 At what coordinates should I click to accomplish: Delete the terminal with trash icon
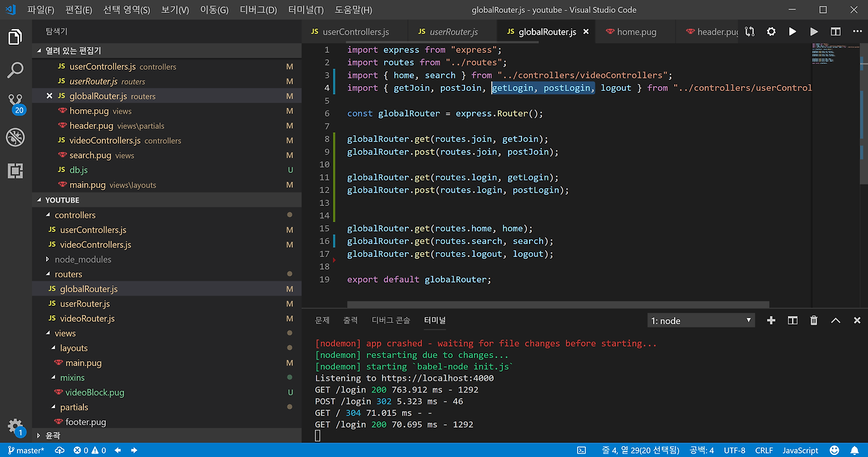pos(814,321)
